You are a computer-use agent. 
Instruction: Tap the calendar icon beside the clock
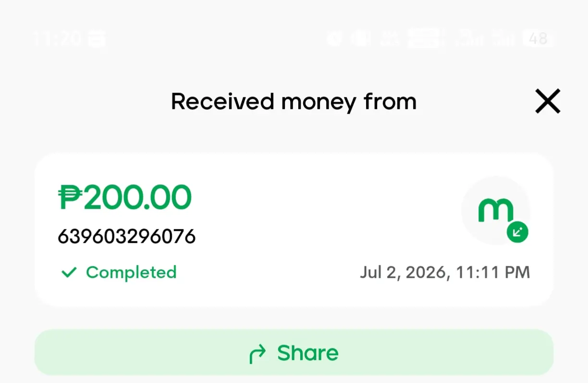pyautogui.click(x=98, y=38)
